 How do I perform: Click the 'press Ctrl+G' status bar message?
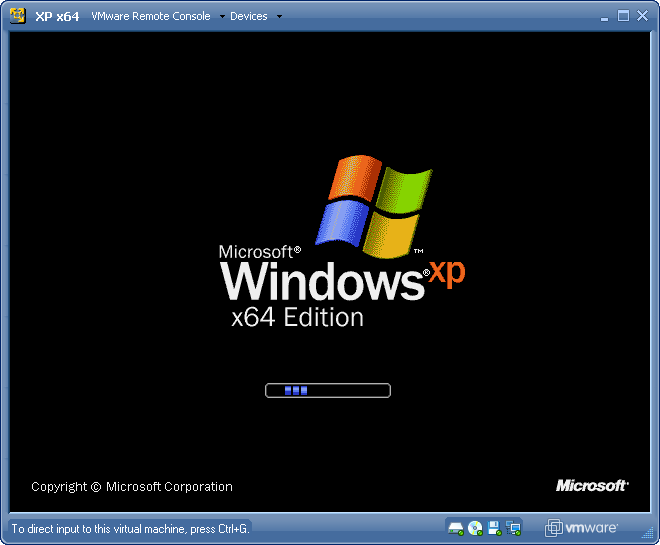point(130,529)
